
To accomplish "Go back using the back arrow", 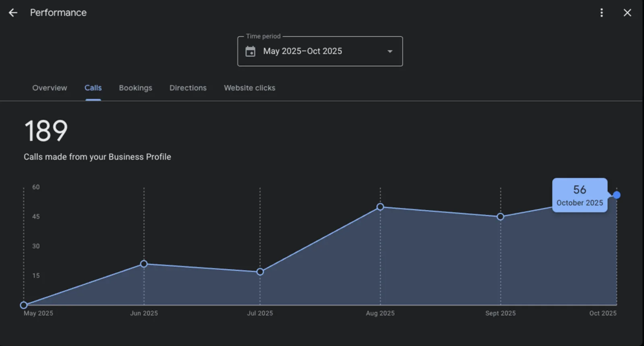I will (x=13, y=13).
